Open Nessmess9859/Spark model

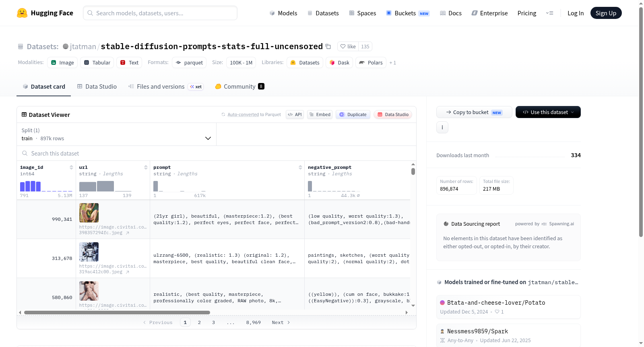click(x=508, y=335)
